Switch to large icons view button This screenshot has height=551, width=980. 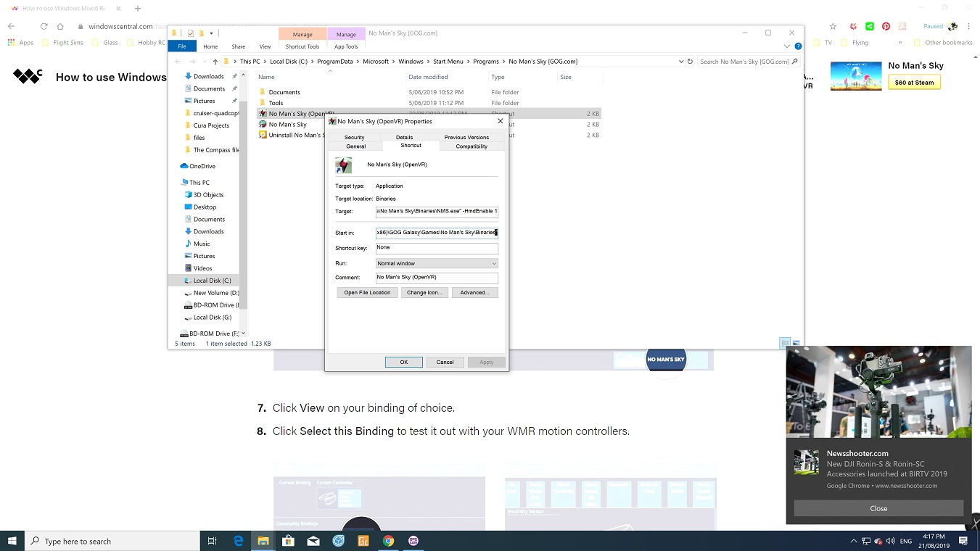pos(796,343)
